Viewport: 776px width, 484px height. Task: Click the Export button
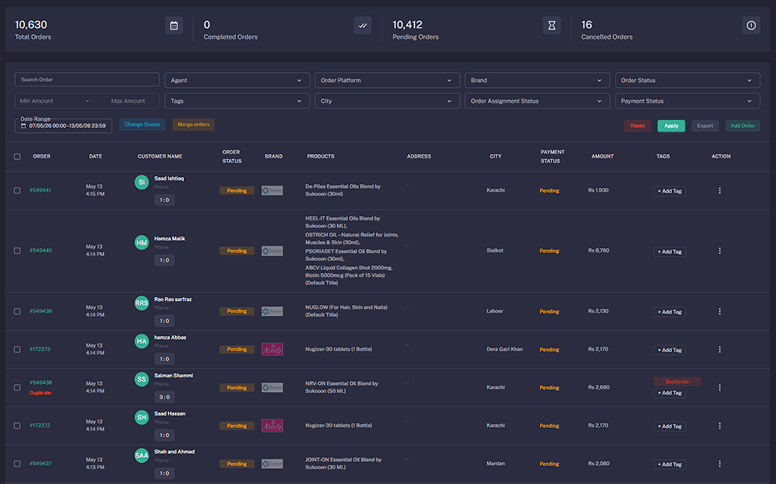click(x=705, y=126)
